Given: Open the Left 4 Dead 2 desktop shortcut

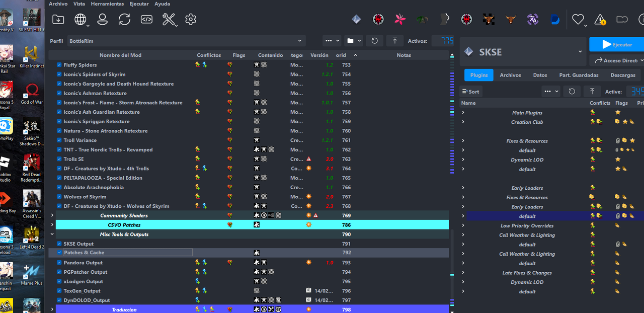Looking at the screenshot, I should pyautogui.click(x=32, y=237).
